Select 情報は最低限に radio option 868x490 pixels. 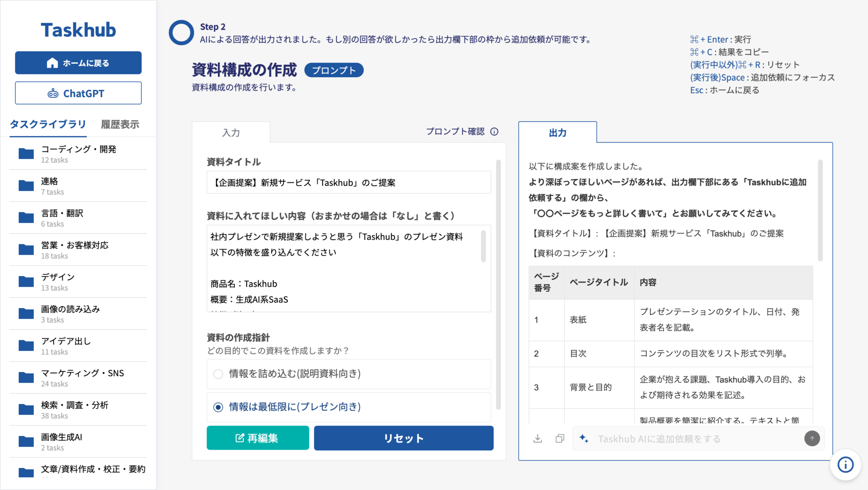point(218,407)
